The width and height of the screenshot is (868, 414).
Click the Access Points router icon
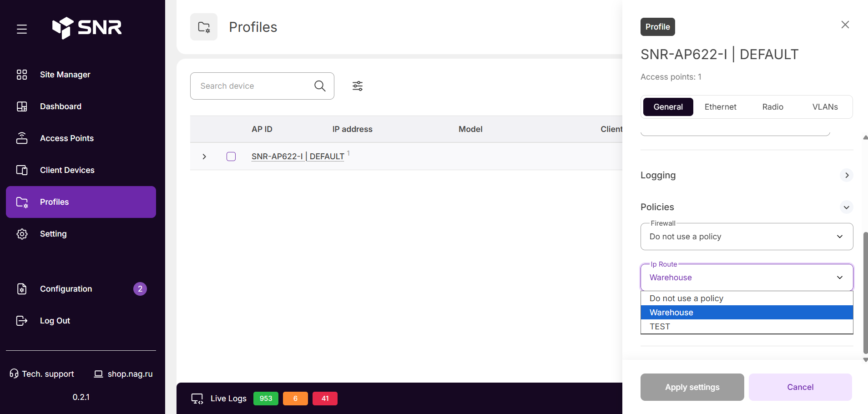tap(22, 138)
